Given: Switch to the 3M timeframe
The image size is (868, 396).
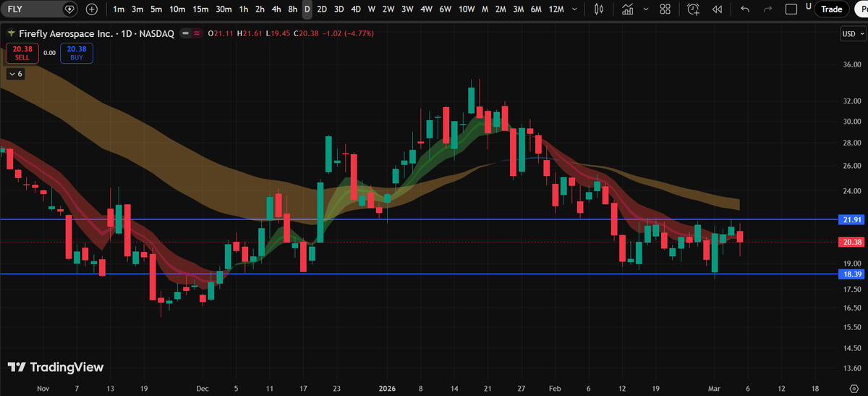Looking at the screenshot, I should pyautogui.click(x=518, y=9).
